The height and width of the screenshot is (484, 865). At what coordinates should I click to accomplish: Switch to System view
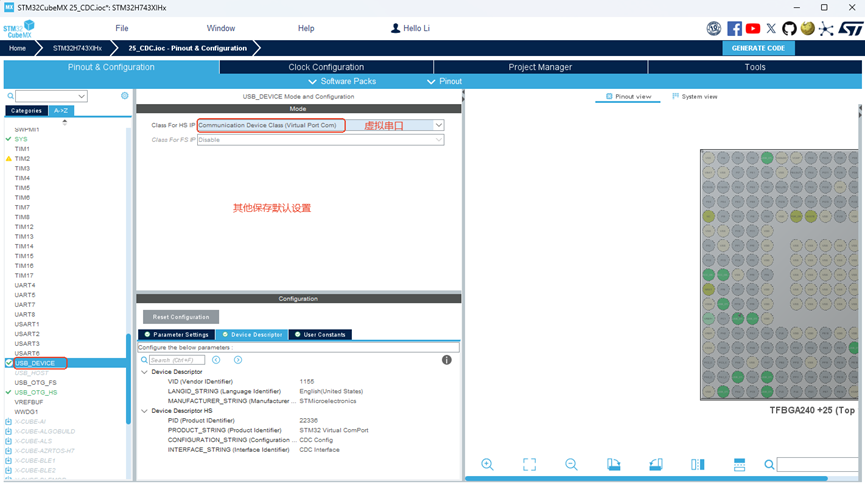click(x=695, y=97)
